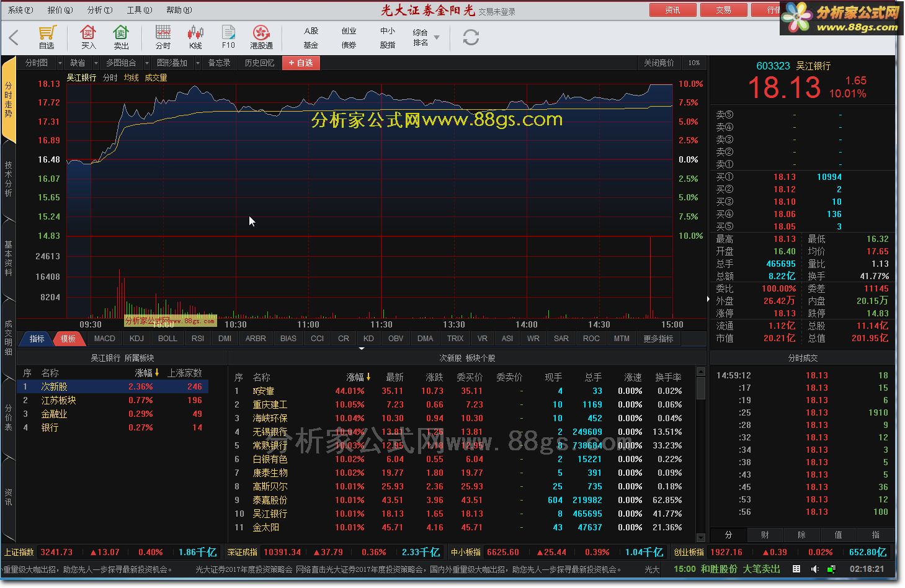Open the 多图组合 dropdown arrow
This screenshot has width=905, height=588.
tap(147, 63)
